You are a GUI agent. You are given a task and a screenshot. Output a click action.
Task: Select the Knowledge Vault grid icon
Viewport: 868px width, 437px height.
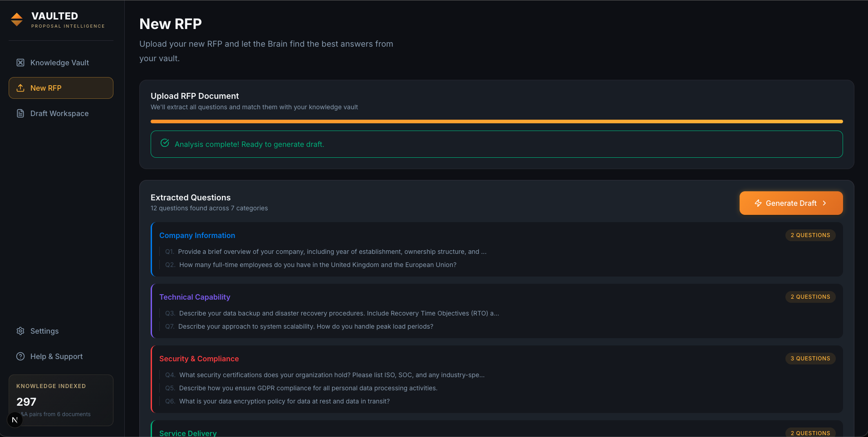click(20, 62)
